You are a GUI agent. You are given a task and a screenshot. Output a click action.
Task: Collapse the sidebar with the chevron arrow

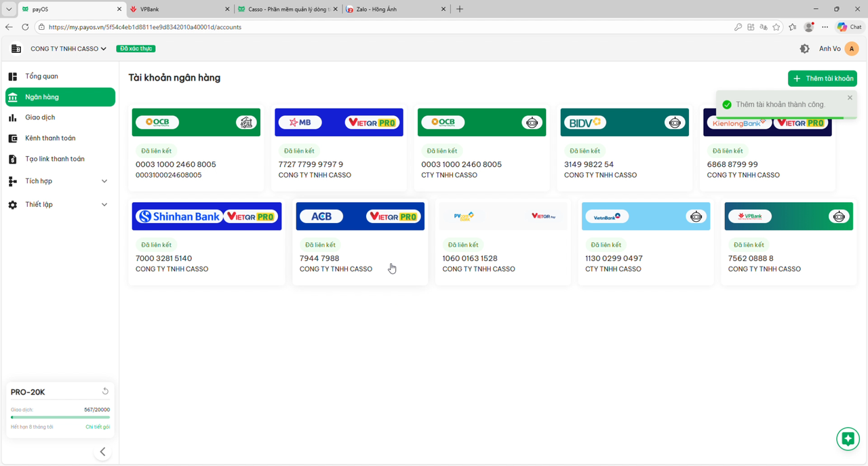pyautogui.click(x=102, y=451)
